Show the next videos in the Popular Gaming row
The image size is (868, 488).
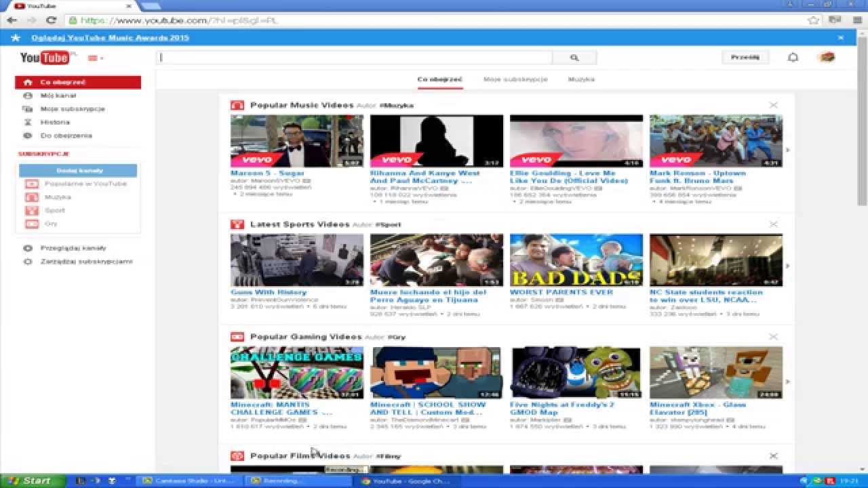click(x=787, y=382)
